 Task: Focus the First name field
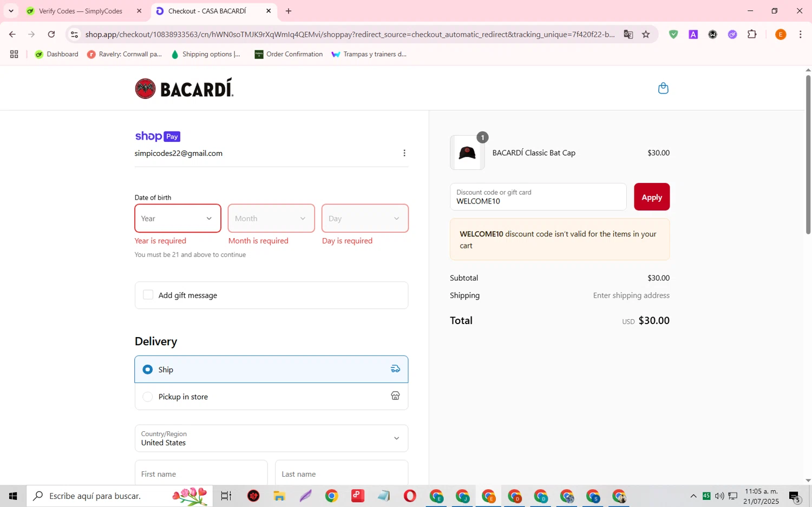click(x=201, y=472)
